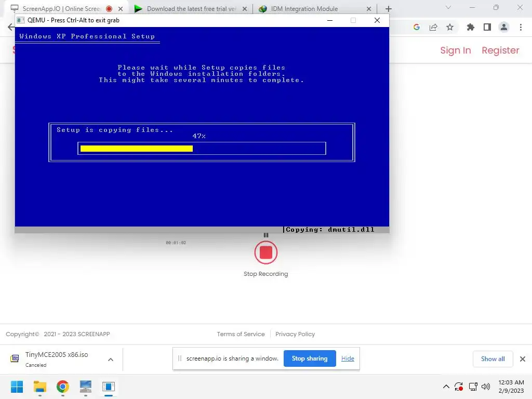Toggle the browser side panel
The width and height of the screenshot is (532, 399).
[x=487, y=27]
